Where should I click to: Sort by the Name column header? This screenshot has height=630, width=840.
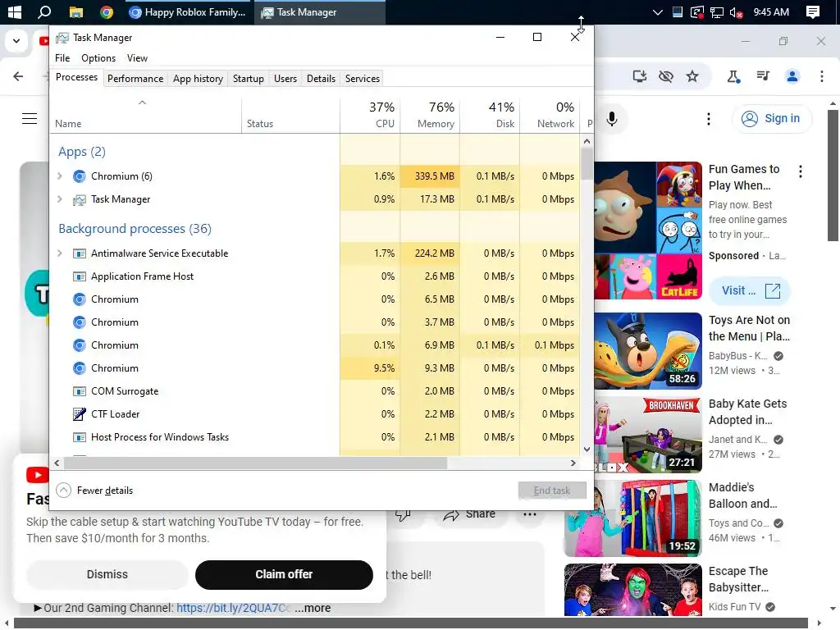coord(145,115)
